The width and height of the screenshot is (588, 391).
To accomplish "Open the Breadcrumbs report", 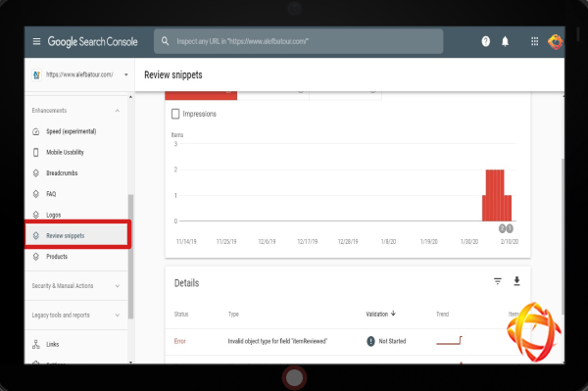I will [x=62, y=173].
